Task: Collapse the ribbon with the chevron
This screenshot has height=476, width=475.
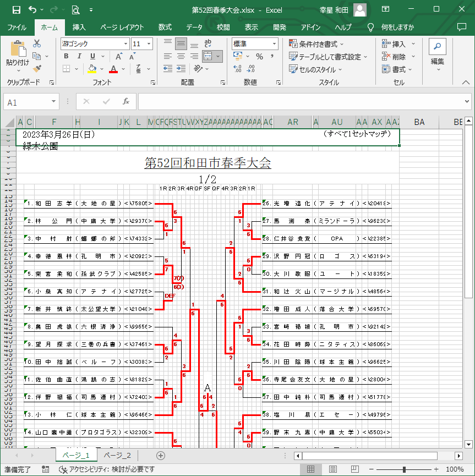Action: tap(466, 82)
